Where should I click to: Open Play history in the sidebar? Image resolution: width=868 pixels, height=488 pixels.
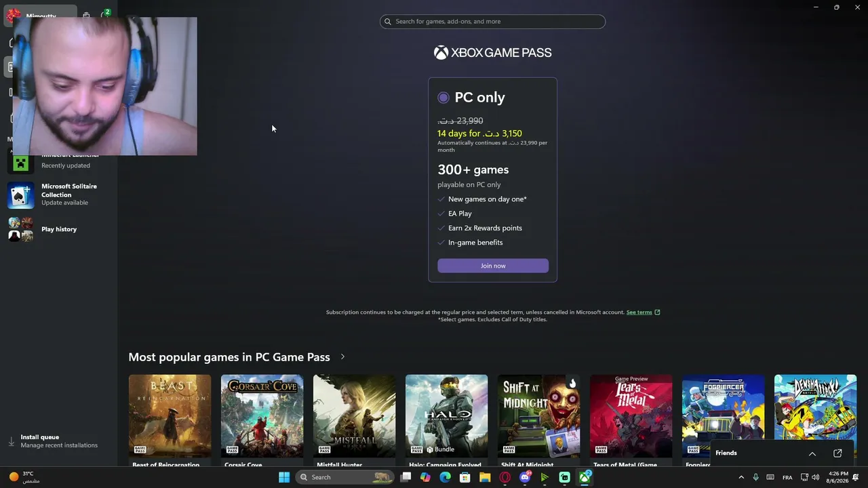click(59, 229)
